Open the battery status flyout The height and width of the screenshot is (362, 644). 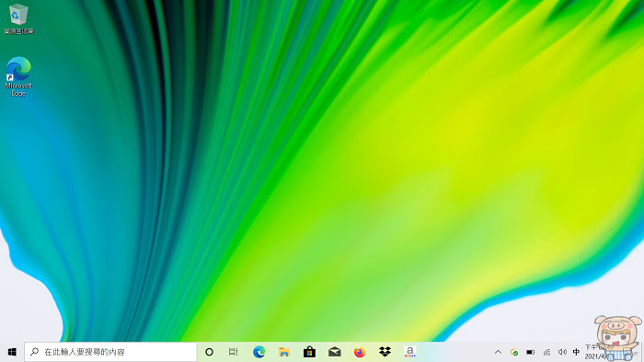tap(530, 352)
